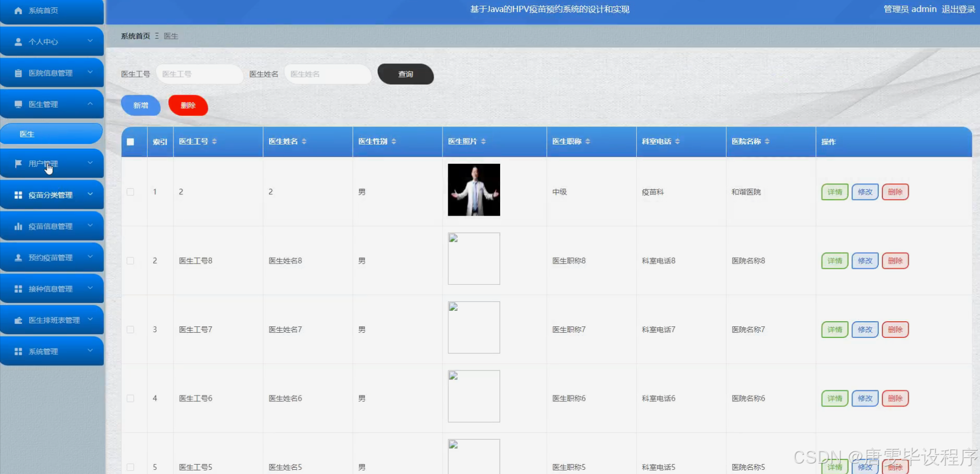Screen dimensions: 980x474
Task: Click the home icon beside 系统首页
Action: 18,10
